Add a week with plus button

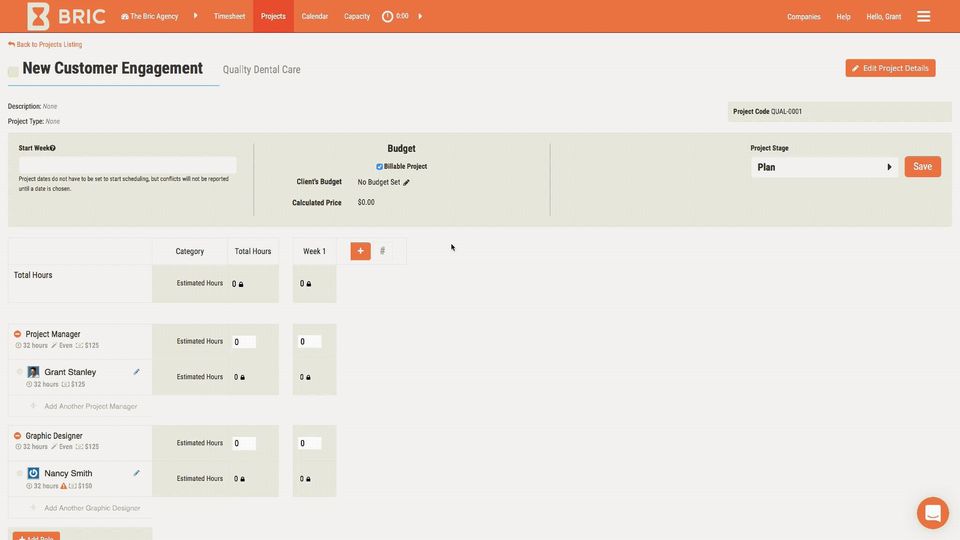(x=361, y=251)
